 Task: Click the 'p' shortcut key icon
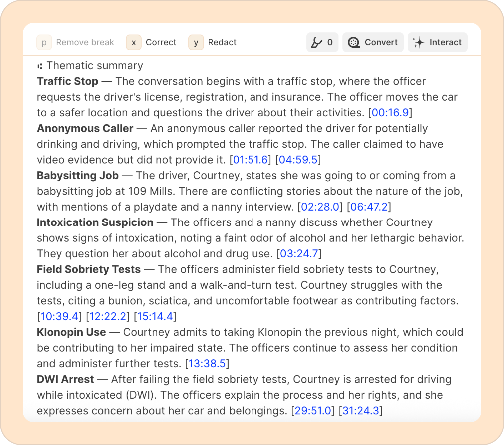(x=44, y=42)
